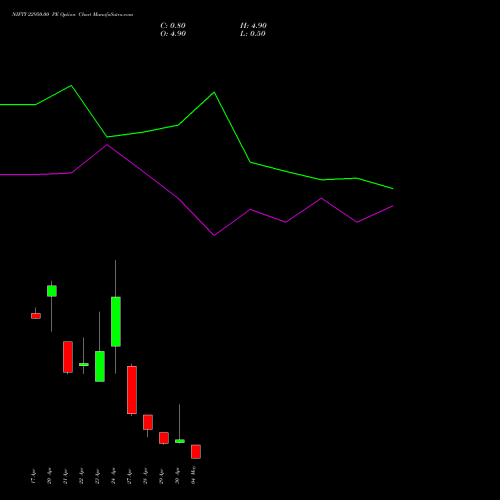Select the small green candle for 30 Apr
Image resolution: width=500 pixels, height=500 pixels.
click(180, 441)
